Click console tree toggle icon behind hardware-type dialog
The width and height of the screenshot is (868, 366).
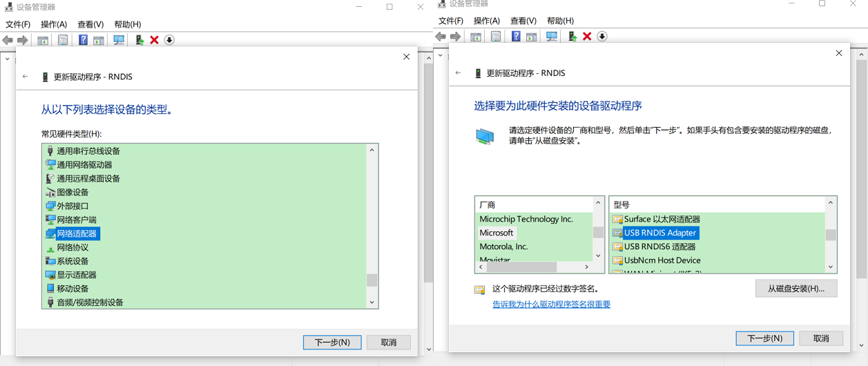pos(43,40)
